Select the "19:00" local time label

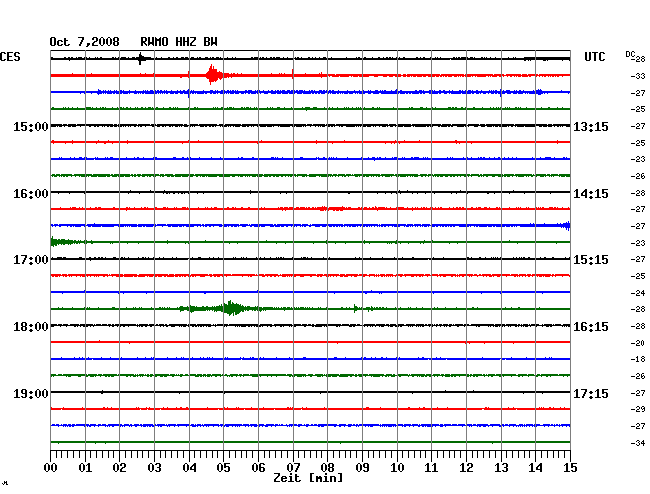click(x=31, y=393)
